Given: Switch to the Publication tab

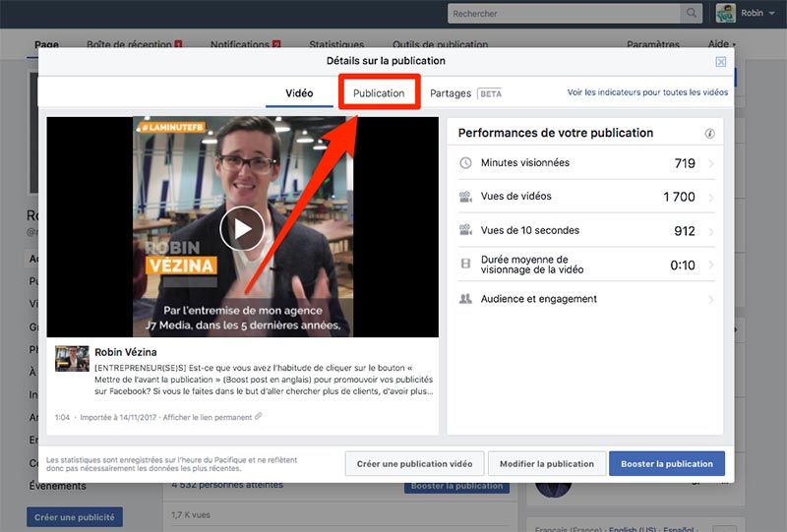Looking at the screenshot, I should click(x=379, y=93).
